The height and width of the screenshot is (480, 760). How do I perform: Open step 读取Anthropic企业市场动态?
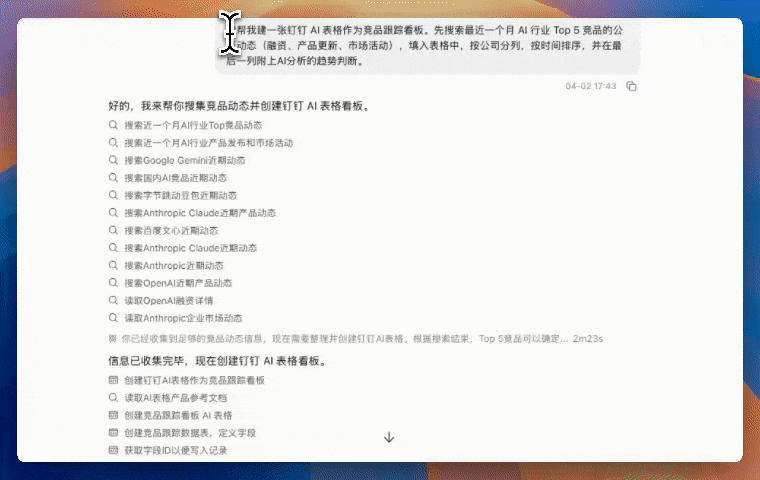183,318
